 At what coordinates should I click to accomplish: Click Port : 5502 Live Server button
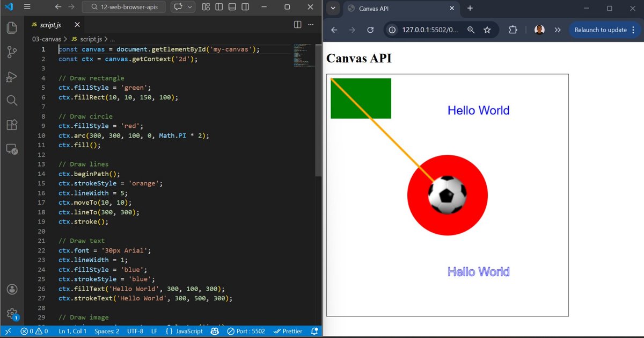click(246, 331)
